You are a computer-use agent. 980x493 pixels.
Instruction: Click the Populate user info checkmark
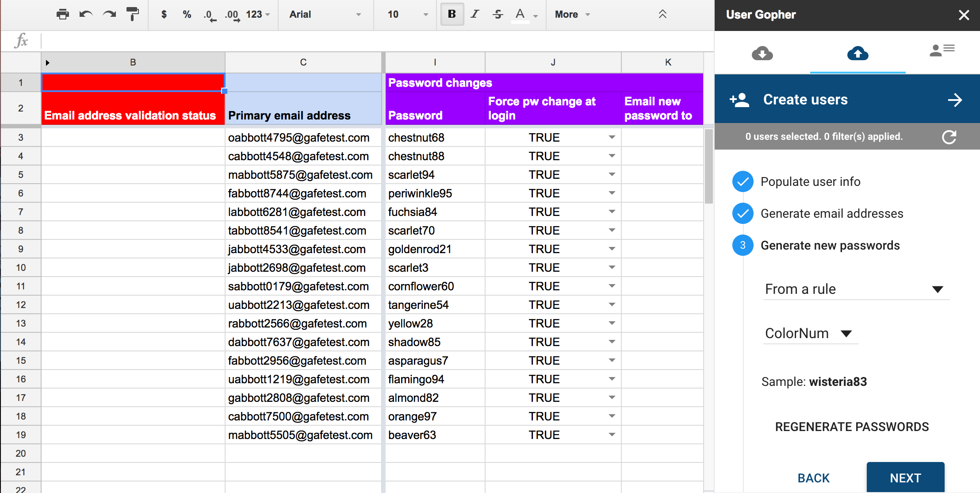pyautogui.click(x=743, y=181)
